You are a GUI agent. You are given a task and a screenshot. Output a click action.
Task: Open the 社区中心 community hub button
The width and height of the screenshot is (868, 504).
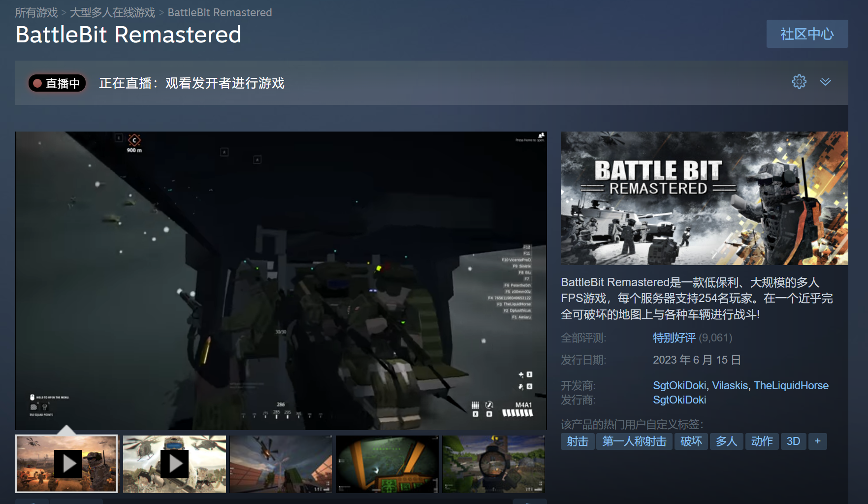[807, 34]
